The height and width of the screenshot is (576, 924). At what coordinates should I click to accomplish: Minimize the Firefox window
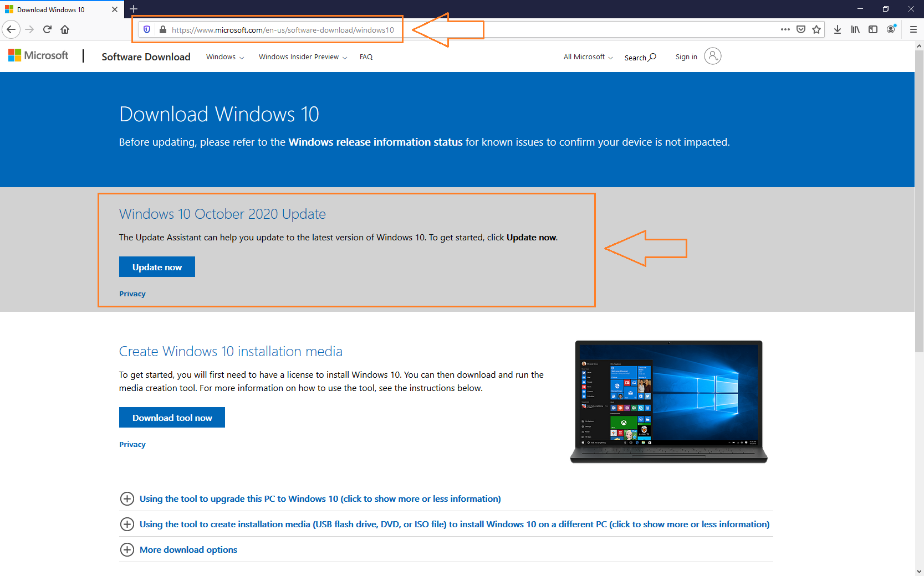pyautogui.click(x=860, y=9)
